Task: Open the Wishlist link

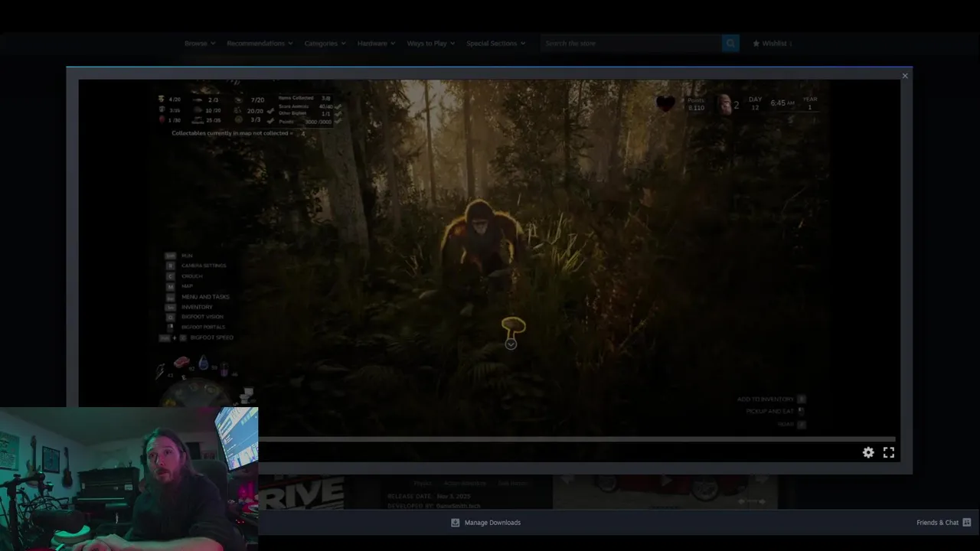Action: (772, 44)
